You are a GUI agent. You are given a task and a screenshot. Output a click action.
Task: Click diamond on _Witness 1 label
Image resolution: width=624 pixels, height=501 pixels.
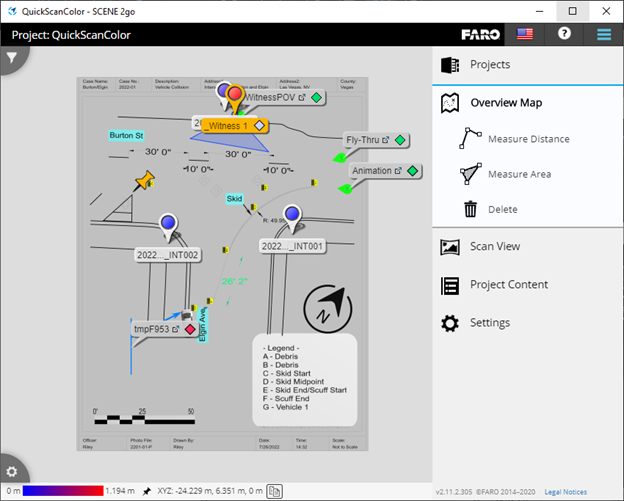[x=259, y=126]
